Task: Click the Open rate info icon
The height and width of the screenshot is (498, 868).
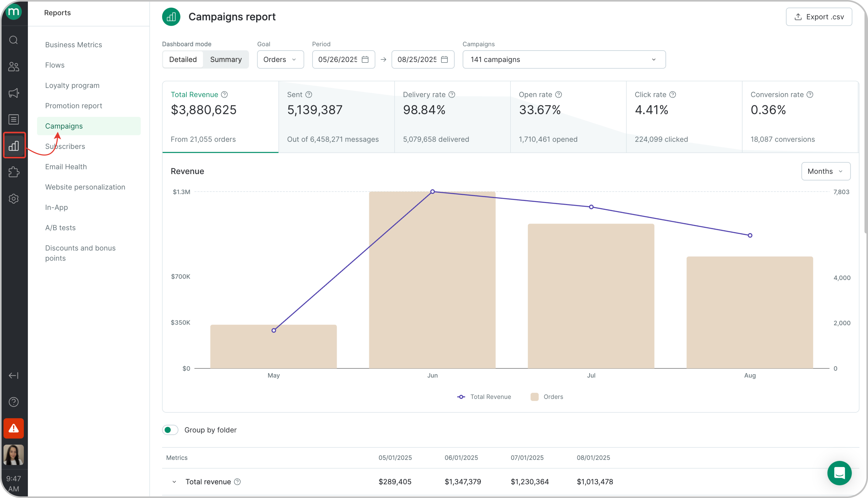Action: pos(559,94)
